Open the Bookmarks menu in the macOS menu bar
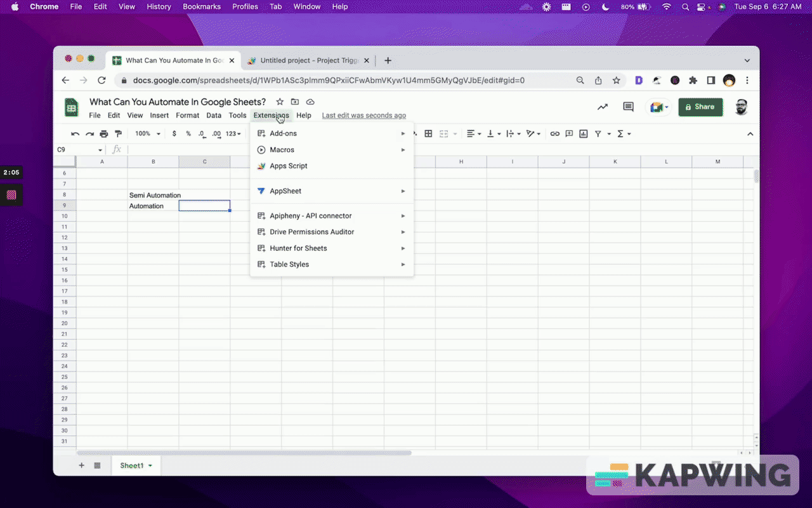 click(202, 6)
